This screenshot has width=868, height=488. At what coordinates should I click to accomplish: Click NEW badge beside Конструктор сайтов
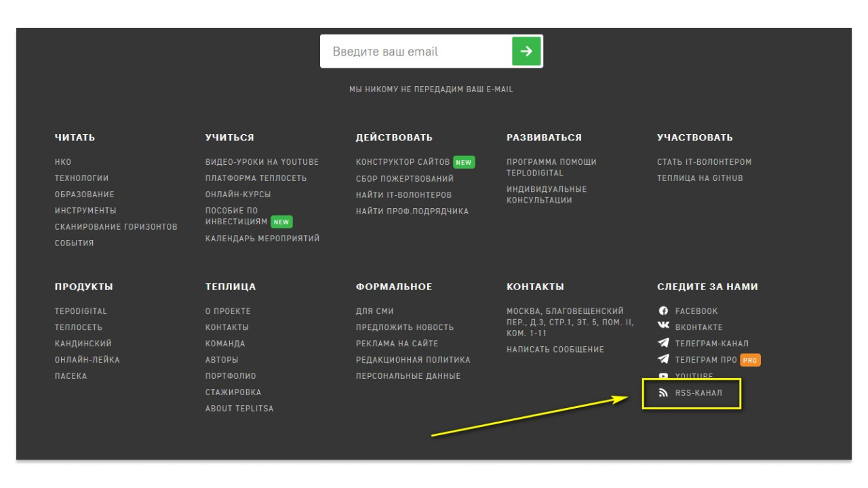point(464,163)
